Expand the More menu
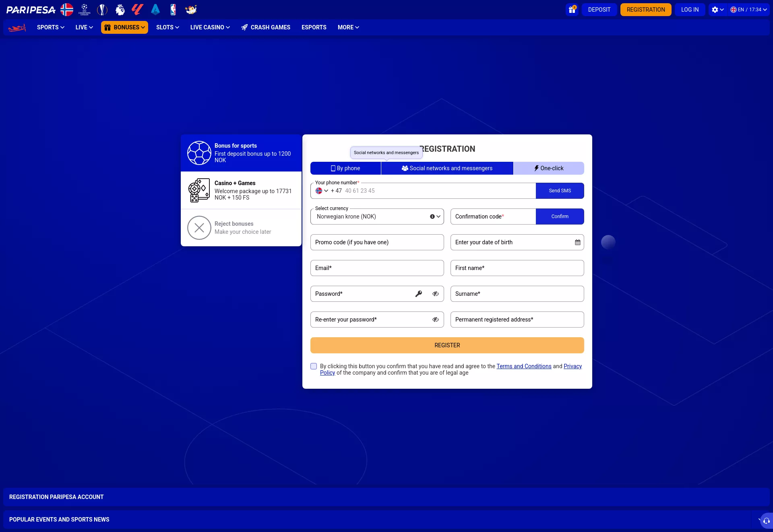 [348, 27]
